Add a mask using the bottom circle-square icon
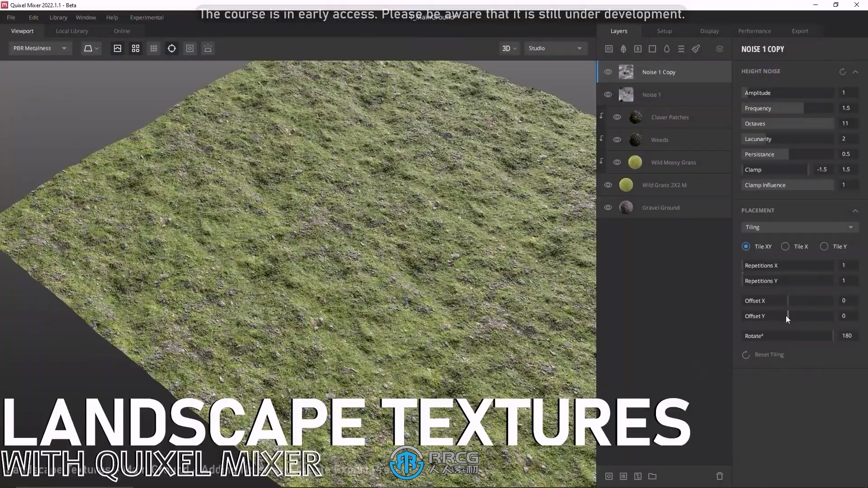 (x=609, y=476)
